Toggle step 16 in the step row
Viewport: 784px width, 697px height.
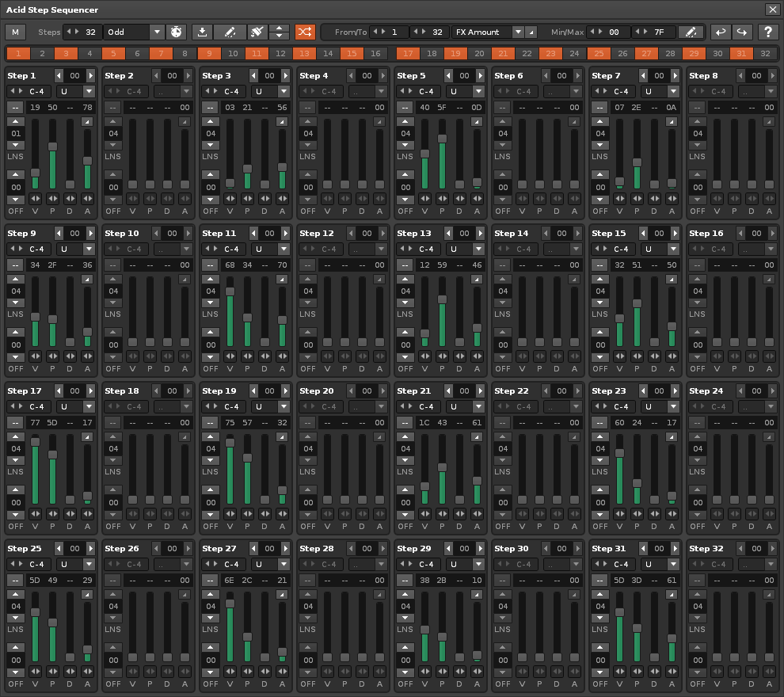click(375, 54)
